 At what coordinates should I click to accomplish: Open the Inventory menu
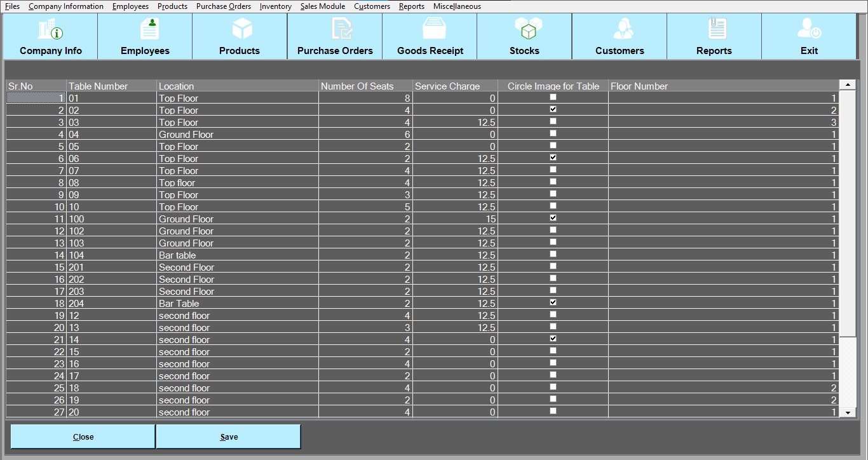tap(276, 6)
